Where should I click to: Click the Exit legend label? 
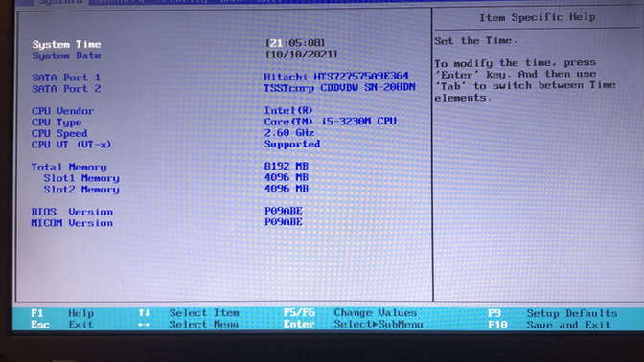coord(80,325)
